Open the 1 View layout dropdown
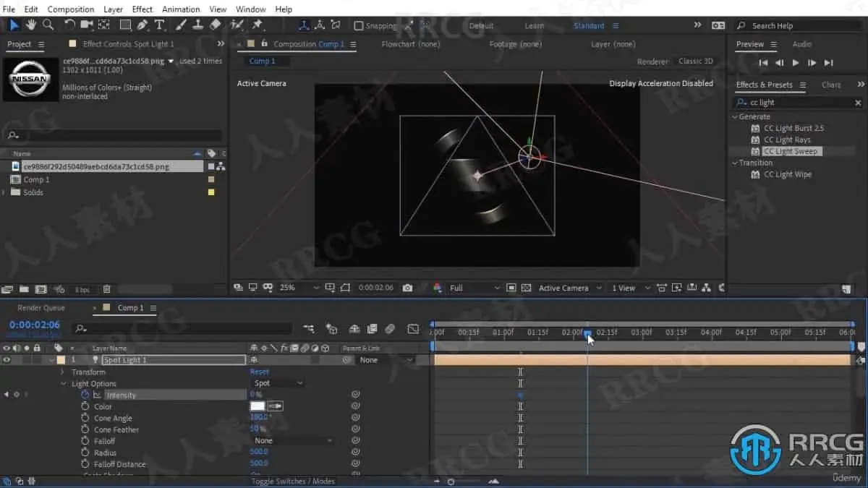This screenshot has height=488, width=868. [631, 288]
